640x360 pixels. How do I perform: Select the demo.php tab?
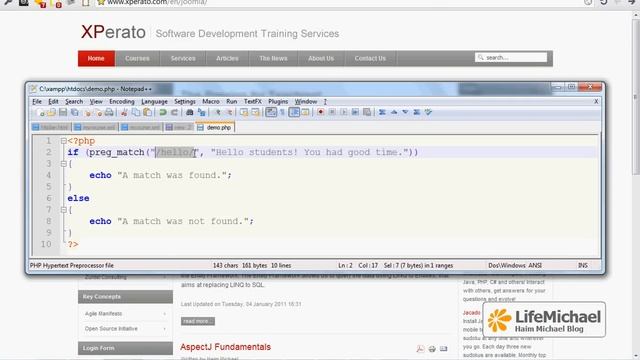215,127
